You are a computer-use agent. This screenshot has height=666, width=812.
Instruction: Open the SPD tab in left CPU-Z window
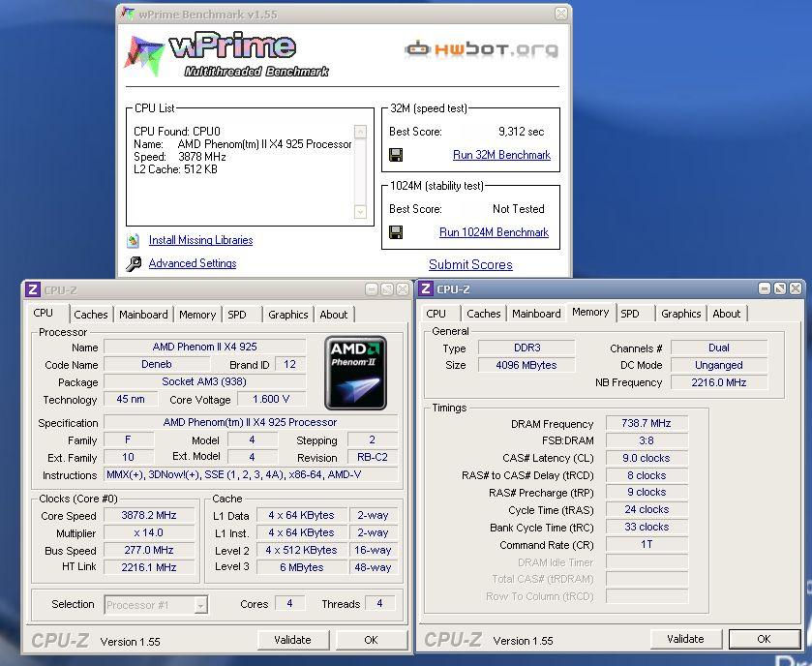237,315
